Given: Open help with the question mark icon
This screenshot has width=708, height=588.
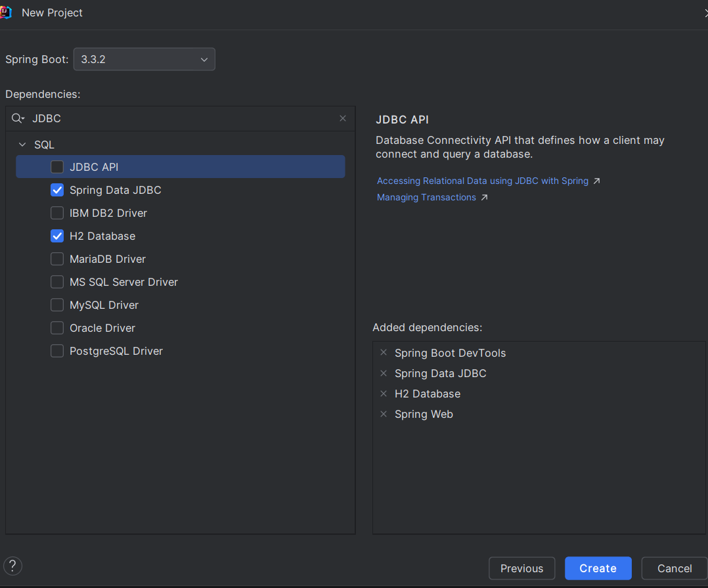Looking at the screenshot, I should [x=13, y=566].
